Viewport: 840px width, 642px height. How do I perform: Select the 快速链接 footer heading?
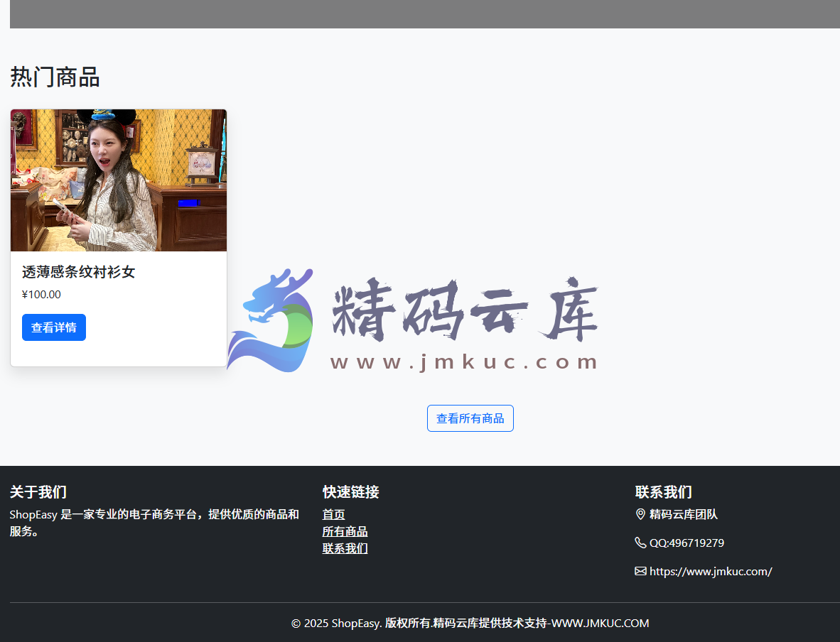350,491
